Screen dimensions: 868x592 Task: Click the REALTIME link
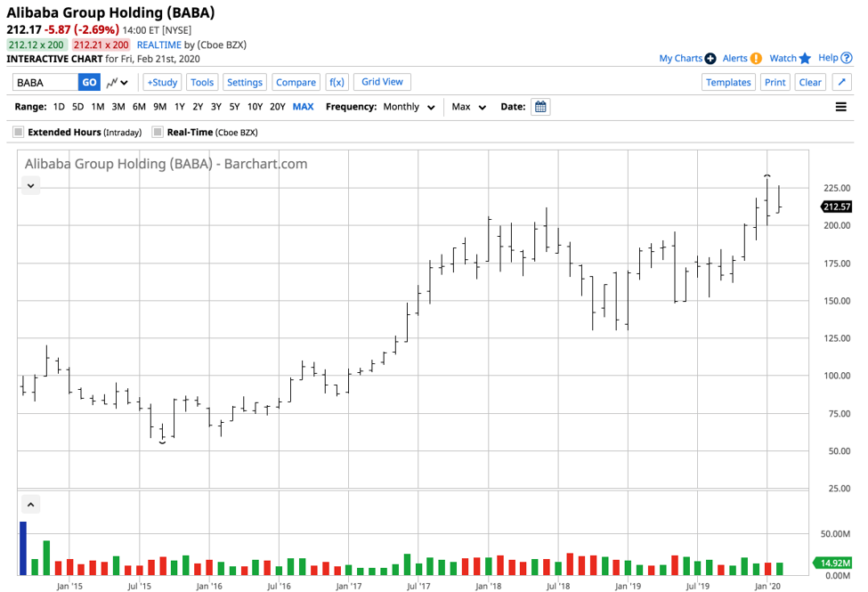tap(158, 45)
